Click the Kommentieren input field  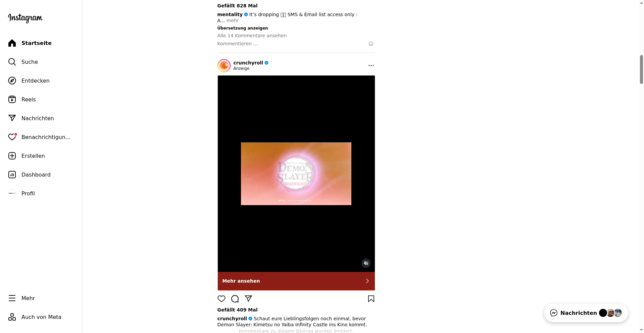(x=291, y=44)
